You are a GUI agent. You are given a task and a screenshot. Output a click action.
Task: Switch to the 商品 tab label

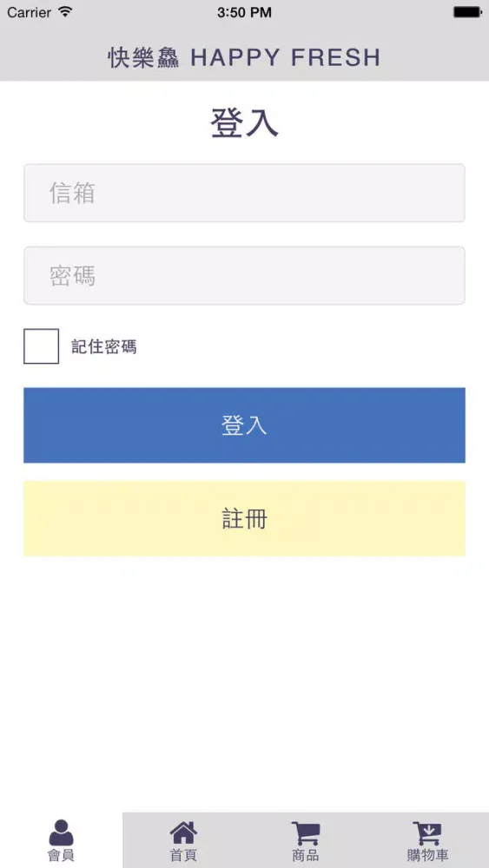[x=305, y=855]
